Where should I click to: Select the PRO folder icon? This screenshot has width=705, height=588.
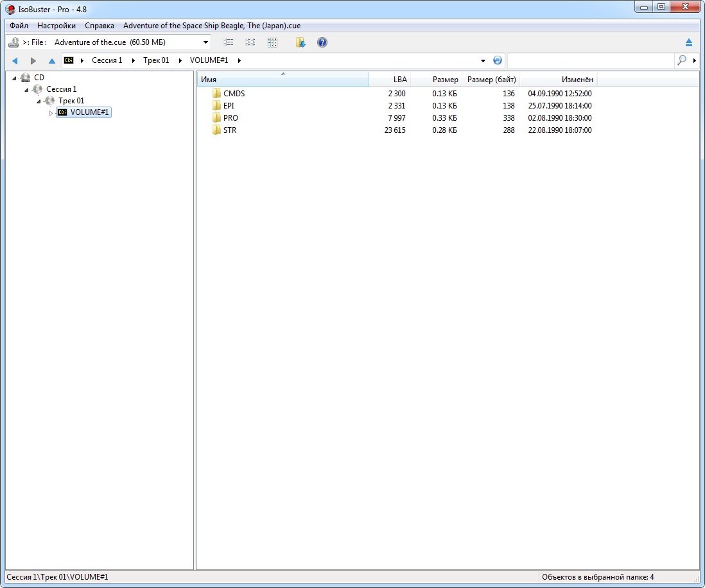point(217,117)
